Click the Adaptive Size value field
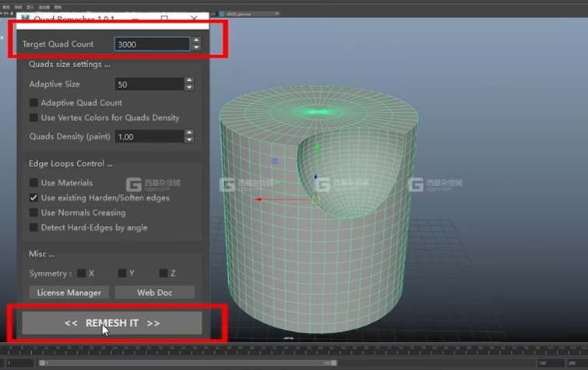The height and width of the screenshot is (370, 588). [150, 84]
